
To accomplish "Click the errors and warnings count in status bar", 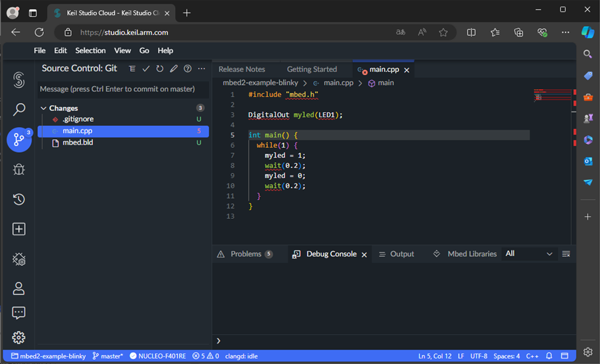I will [x=205, y=356].
